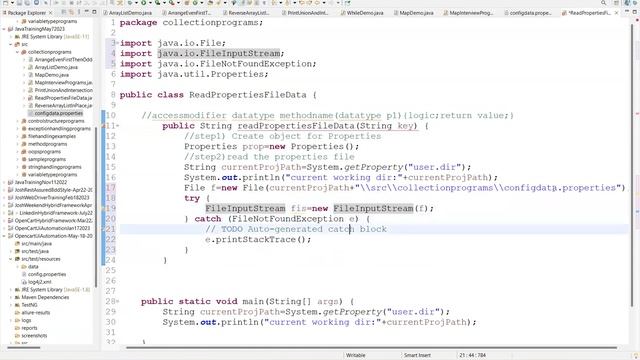
Task: Maximize the editor area
Action: [635, 12]
